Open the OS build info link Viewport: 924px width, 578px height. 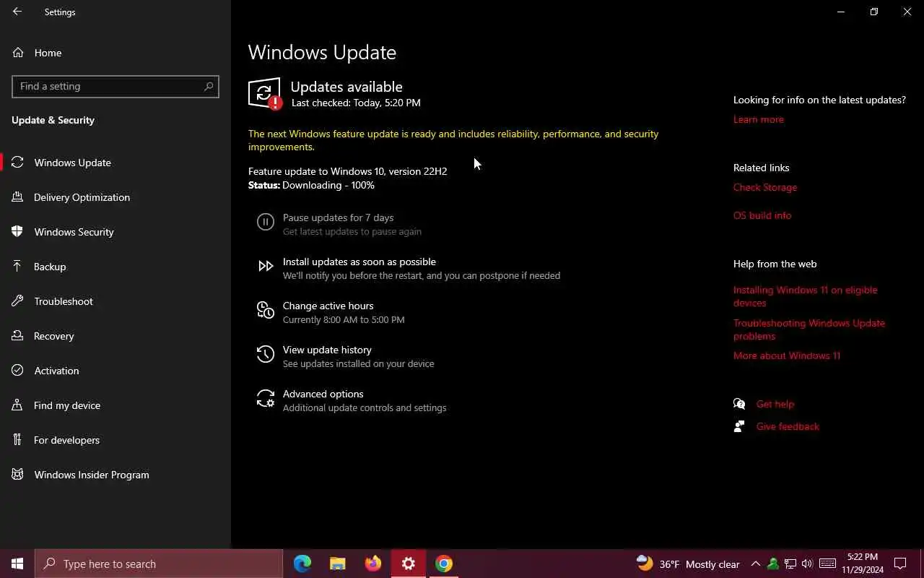(762, 215)
